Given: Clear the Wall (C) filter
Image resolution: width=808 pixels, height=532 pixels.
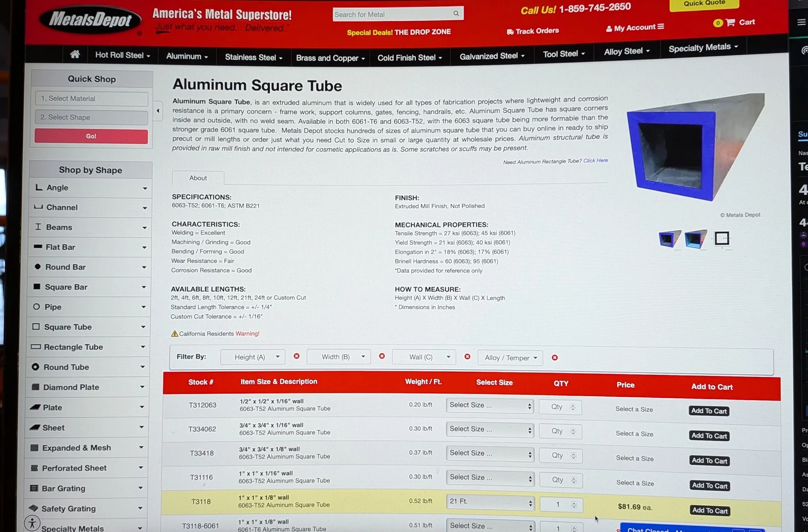Looking at the screenshot, I should coord(467,356).
